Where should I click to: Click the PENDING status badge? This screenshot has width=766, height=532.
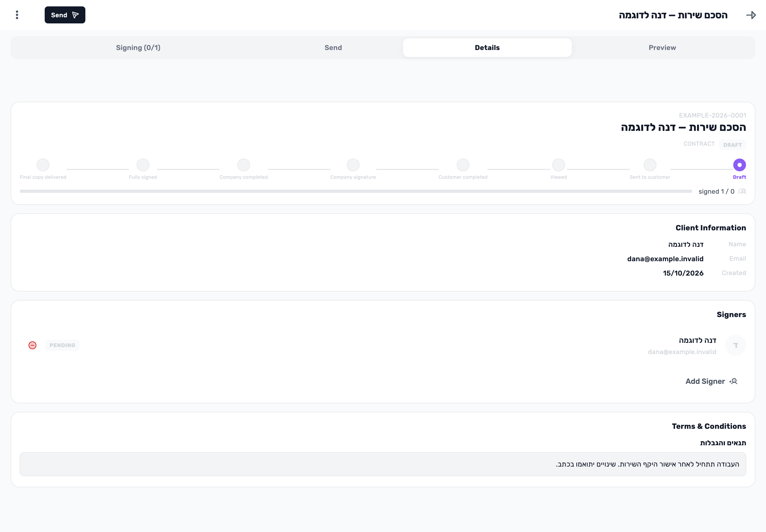coord(62,345)
